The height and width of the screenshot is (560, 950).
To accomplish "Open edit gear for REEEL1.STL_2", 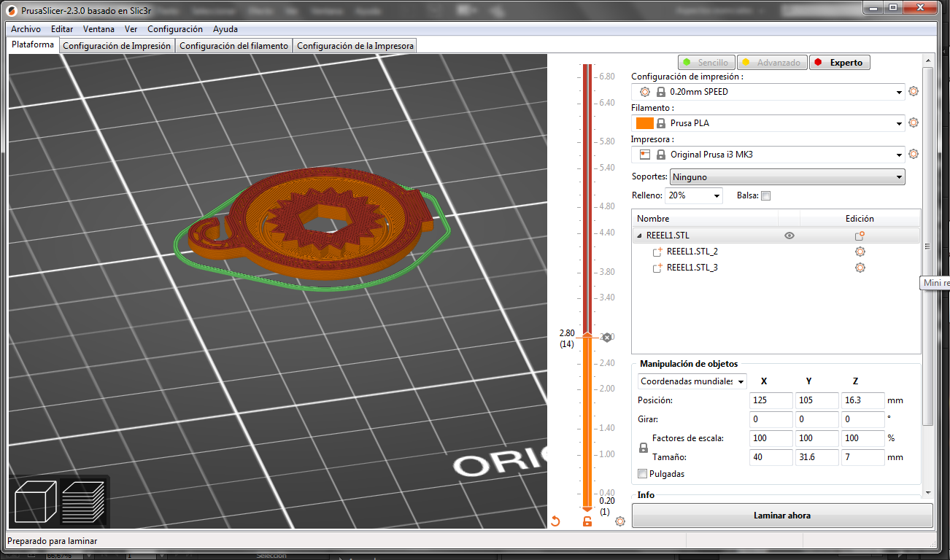I will point(860,252).
